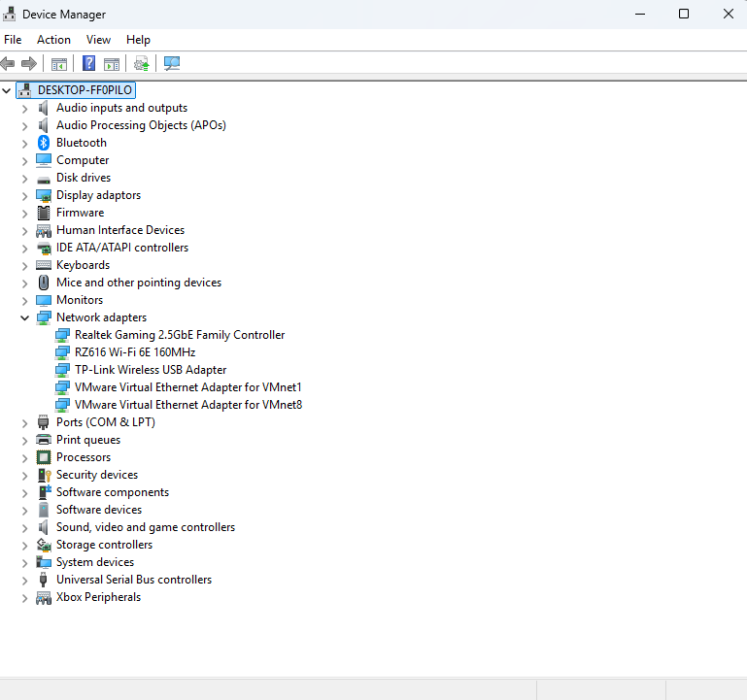Click the IDE ATA/ATAPI controllers icon

[x=44, y=249]
